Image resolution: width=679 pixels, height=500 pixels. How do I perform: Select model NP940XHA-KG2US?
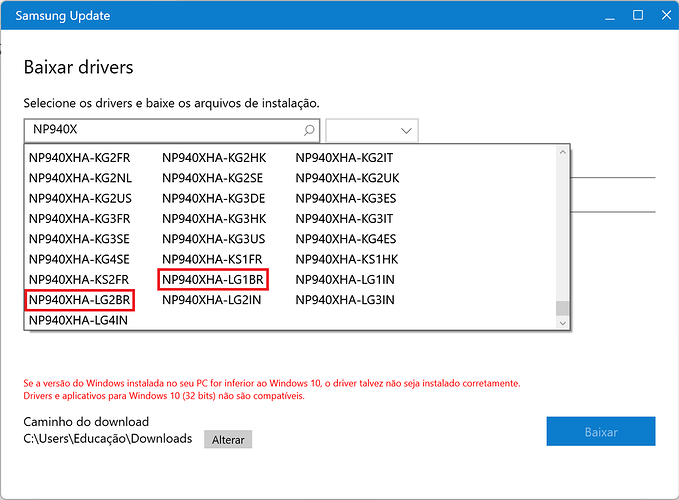80,198
